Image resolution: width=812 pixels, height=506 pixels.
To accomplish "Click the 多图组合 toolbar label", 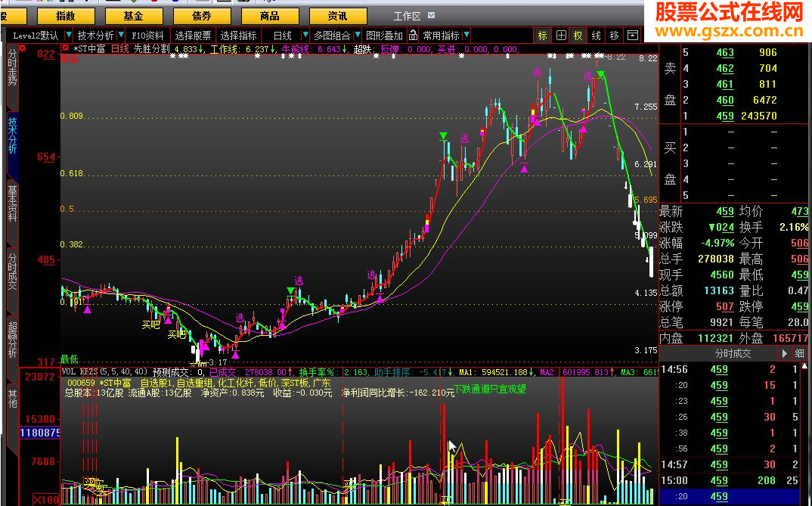I will (332, 36).
